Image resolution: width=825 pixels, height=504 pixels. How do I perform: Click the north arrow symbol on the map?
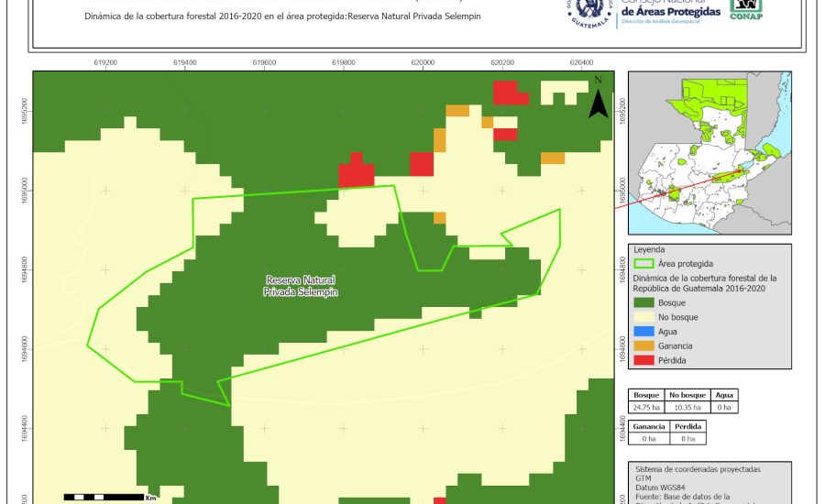(x=598, y=99)
